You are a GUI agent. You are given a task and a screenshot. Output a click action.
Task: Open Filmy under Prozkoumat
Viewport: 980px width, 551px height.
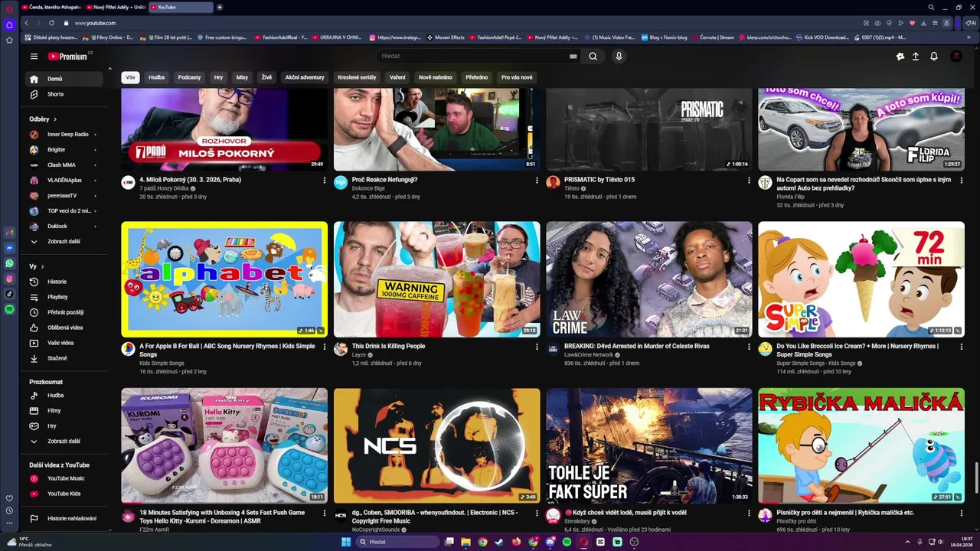(64, 411)
